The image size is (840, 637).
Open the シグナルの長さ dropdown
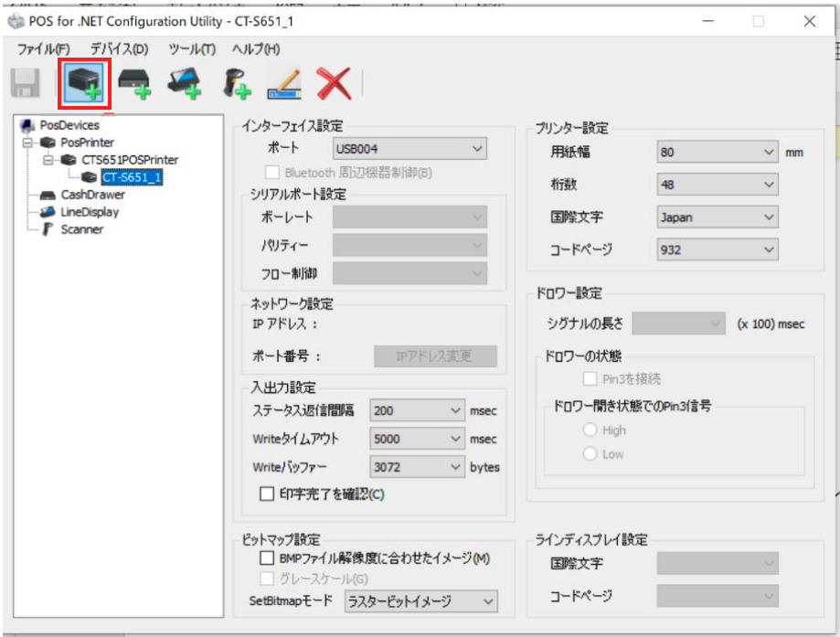click(x=678, y=324)
